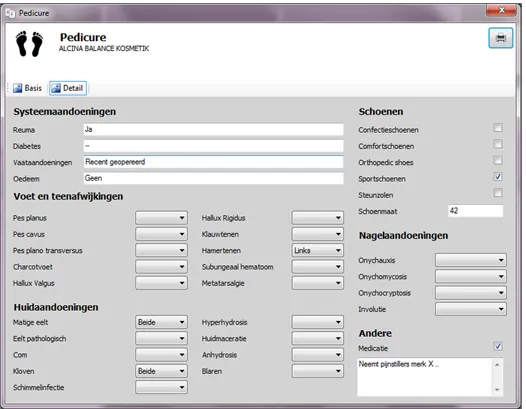
Task: Open the Hamertenen dropdown showing Links
Action: point(318,250)
